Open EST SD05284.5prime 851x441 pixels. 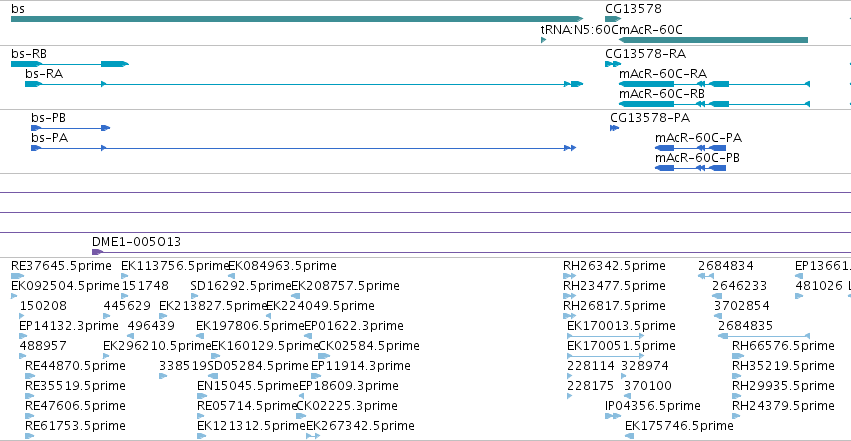point(258,366)
